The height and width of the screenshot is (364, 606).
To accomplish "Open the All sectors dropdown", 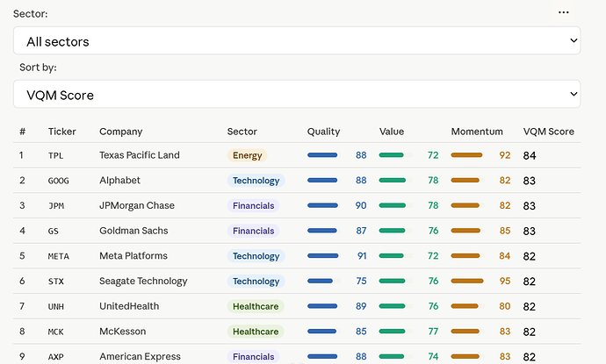I will 297,40.
